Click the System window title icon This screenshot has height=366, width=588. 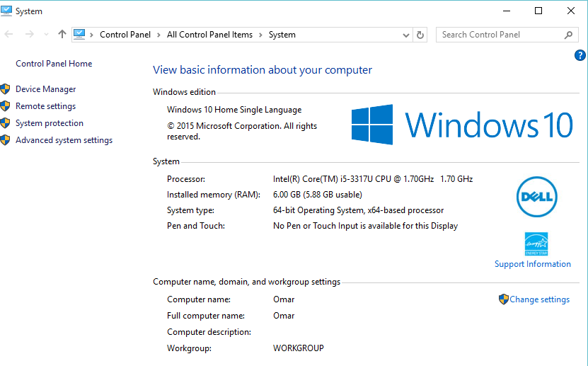point(6,11)
